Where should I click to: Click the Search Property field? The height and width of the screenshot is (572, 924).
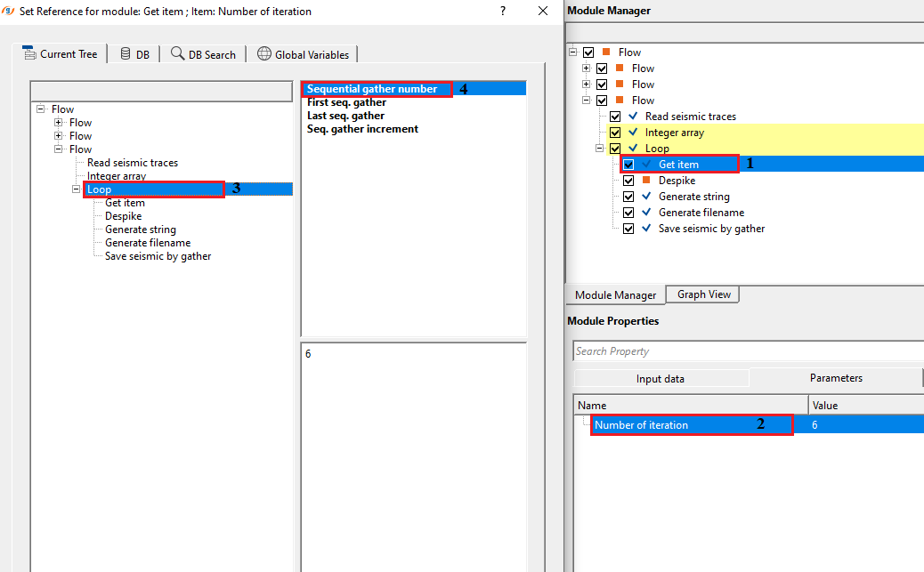tap(748, 351)
